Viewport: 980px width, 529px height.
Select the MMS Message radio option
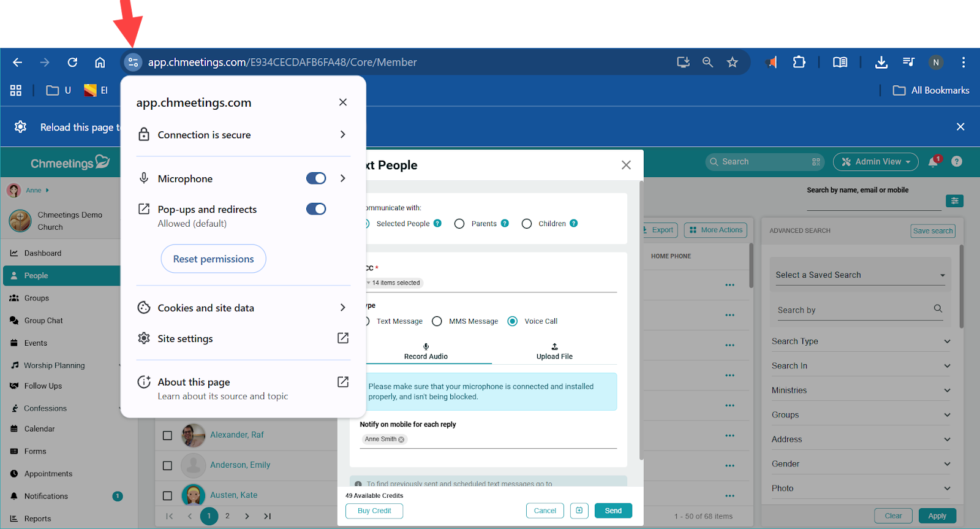[x=437, y=321]
